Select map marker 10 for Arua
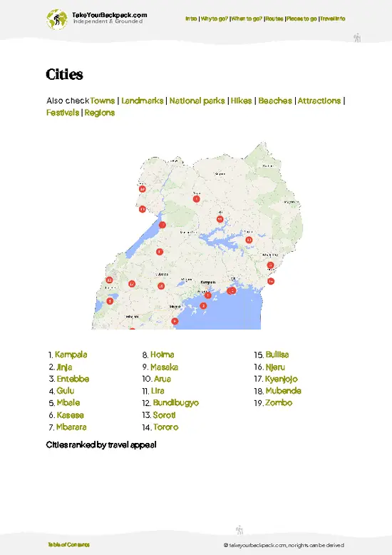392x555 pixels. 143,189
